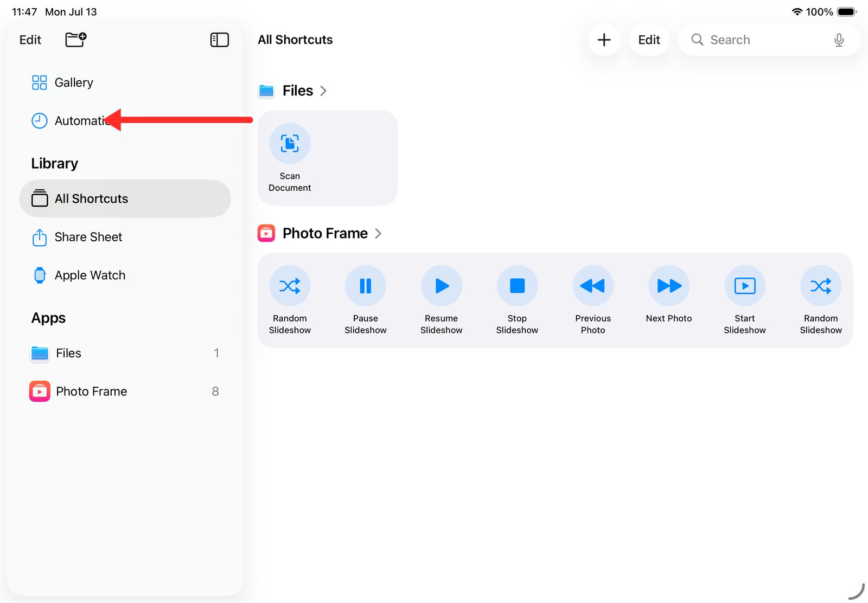Click the All Shortcuts stack icon
Viewport: 868px width, 603px height.
[40, 198]
